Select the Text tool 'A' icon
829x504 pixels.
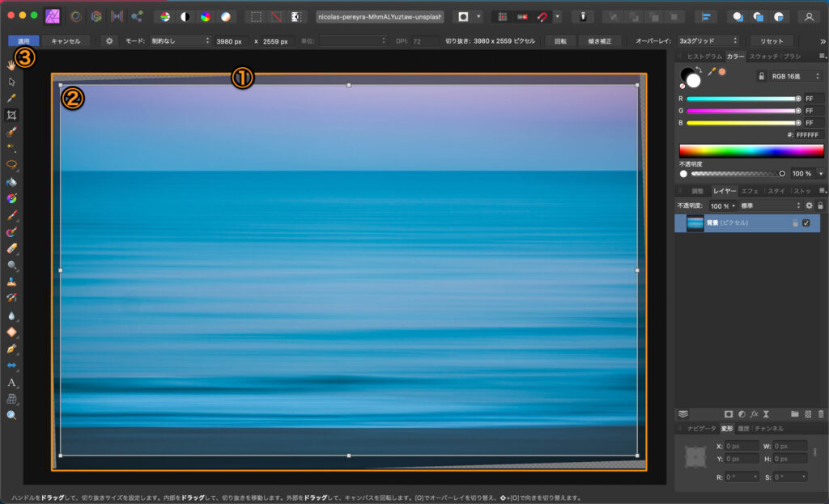click(x=12, y=381)
